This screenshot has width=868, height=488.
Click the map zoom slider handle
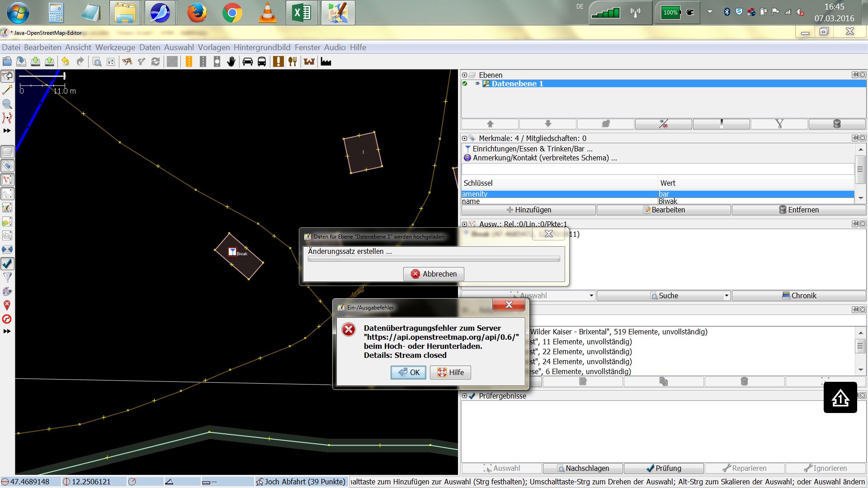click(x=65, y=76)
